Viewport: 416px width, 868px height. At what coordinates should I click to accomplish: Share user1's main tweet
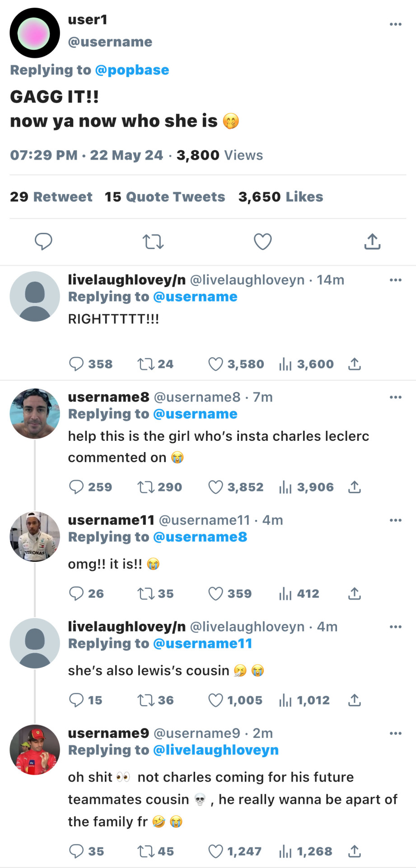point(372,242)
